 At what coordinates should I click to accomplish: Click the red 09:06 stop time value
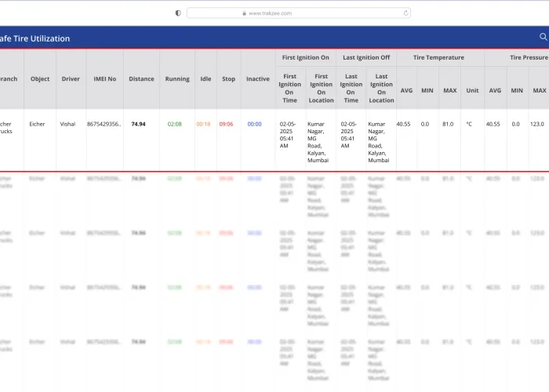click(x=226, y=124)
